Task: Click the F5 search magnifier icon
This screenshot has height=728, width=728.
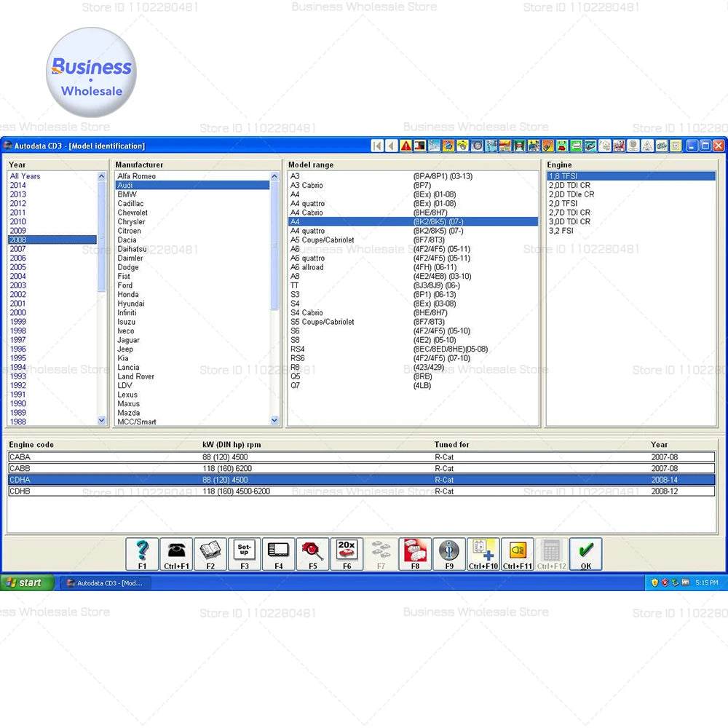Action: 313,554
